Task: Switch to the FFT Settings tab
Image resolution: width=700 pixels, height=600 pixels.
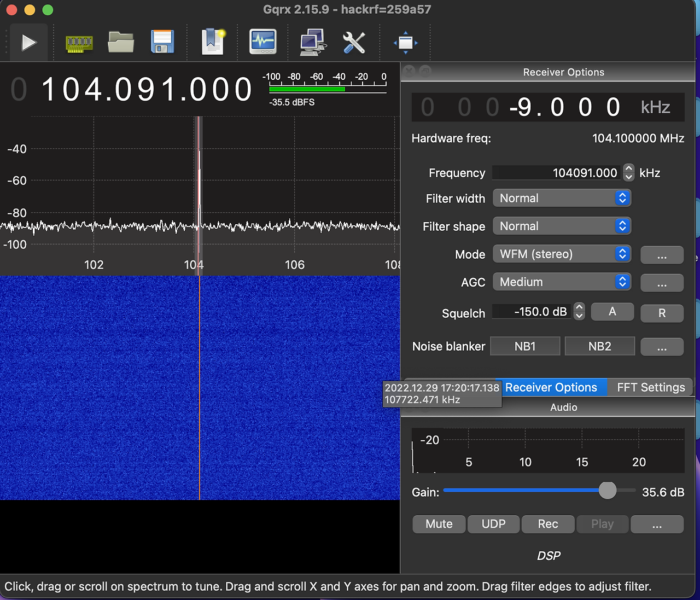Action: 650,387
